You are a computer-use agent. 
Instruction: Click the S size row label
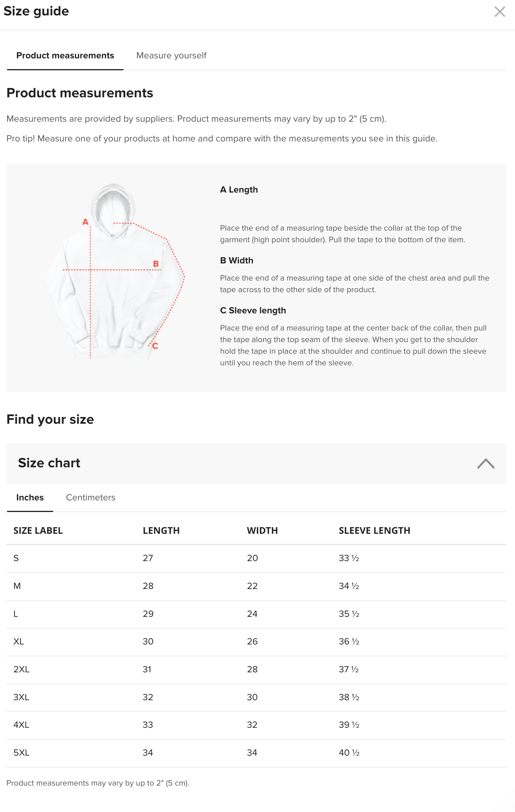(x=16, y=558)
